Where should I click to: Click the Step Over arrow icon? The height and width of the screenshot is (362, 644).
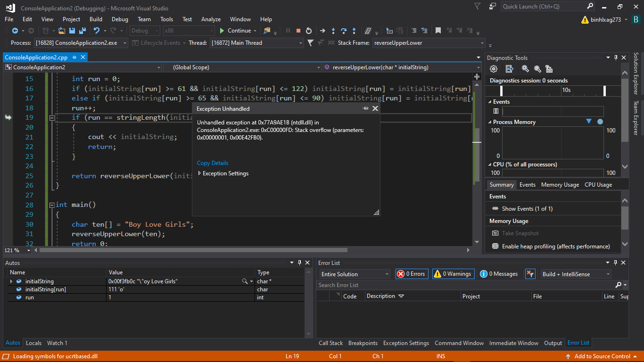344,31
